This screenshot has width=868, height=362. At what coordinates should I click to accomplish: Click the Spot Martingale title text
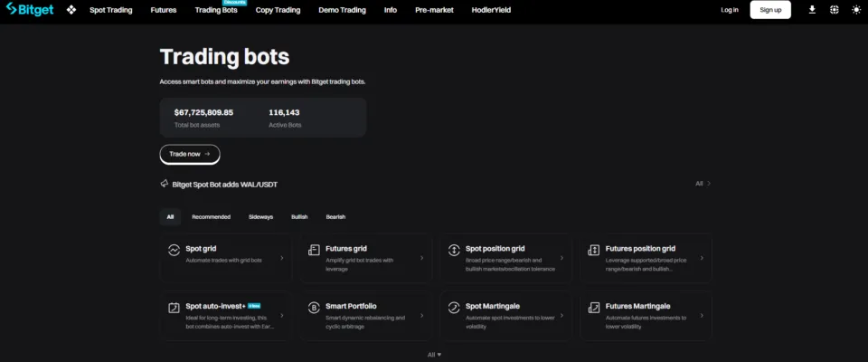[x=493, y=307]
